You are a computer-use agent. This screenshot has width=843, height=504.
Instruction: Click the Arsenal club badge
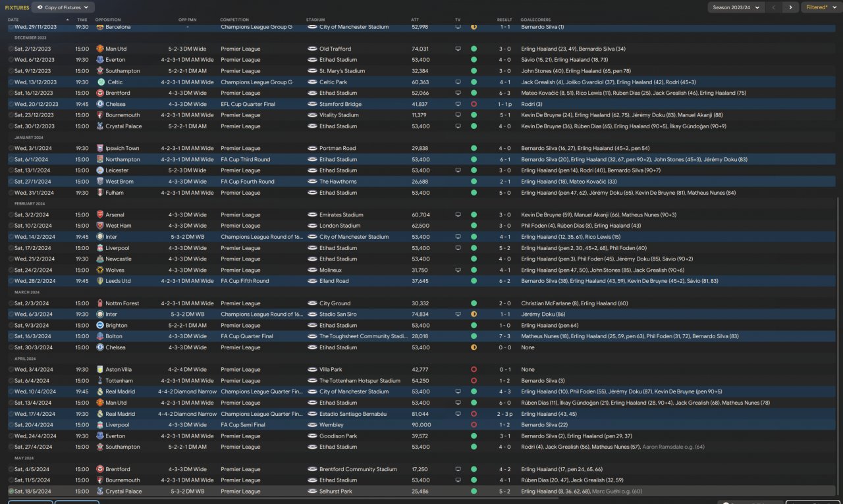pyautogui.click(x=100, y=215)
